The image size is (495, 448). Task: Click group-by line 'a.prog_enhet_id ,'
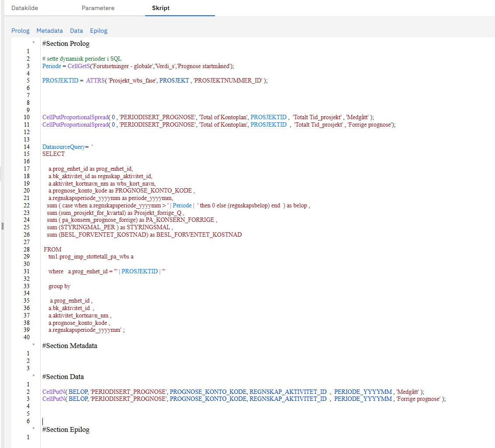tap(71, 301)
